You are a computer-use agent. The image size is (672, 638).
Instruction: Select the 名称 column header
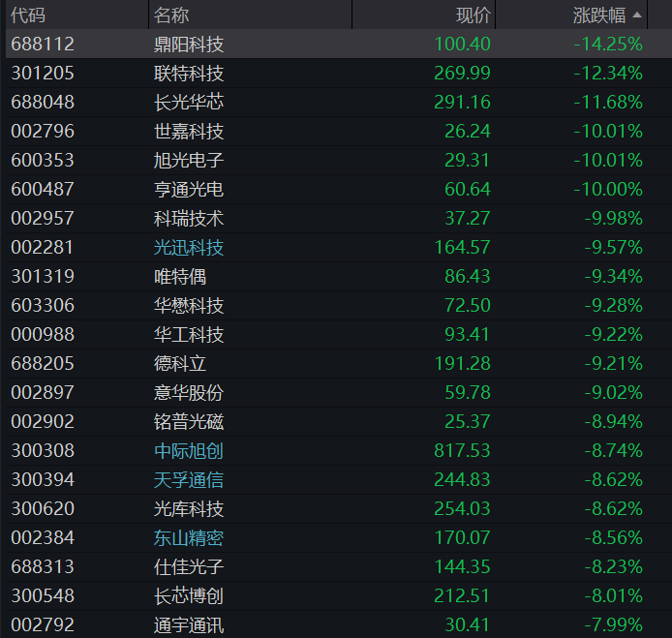[x=171, y=15]
